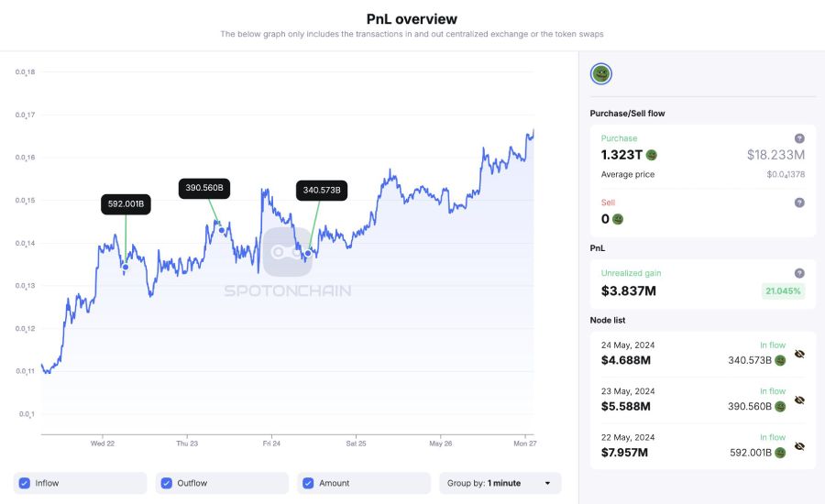
Task: Open the Purchase help question-mark icon
Action: [x=799, y=138]
